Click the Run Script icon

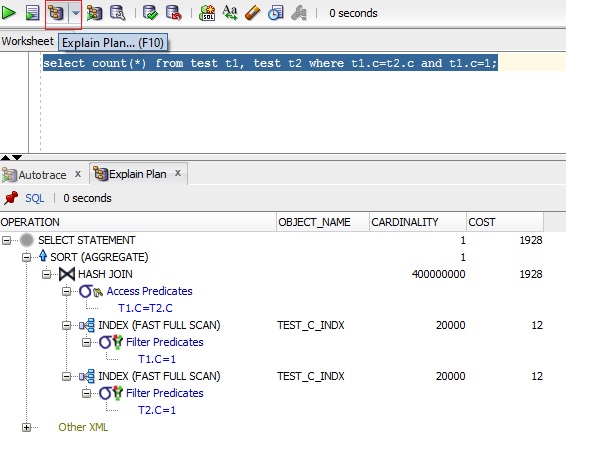coord(32,14)
